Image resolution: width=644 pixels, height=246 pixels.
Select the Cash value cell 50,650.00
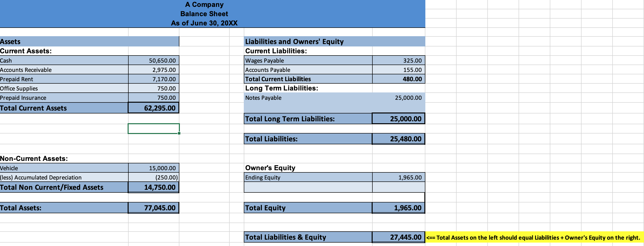point(153,60)
